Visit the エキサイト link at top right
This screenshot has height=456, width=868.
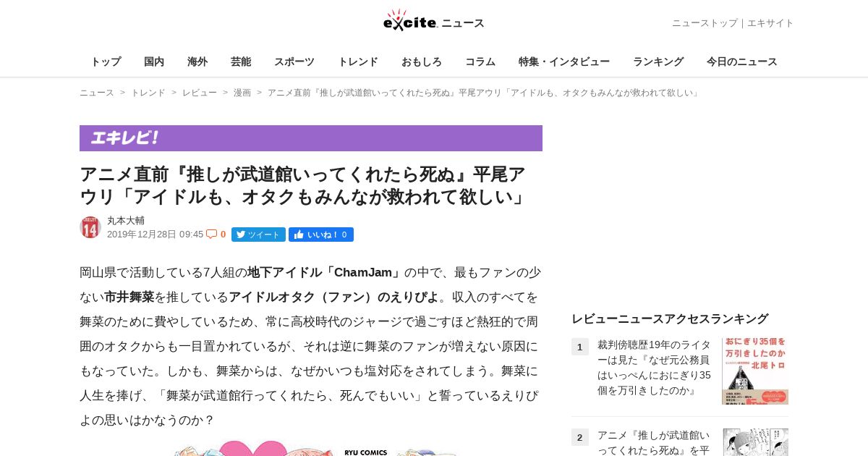[x=770, y=23]
